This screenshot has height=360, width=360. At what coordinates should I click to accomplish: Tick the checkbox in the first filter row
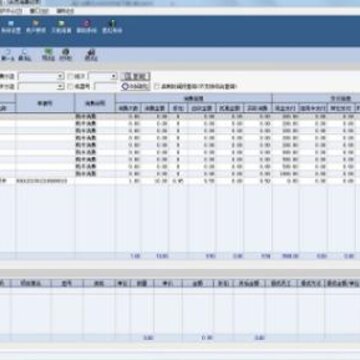70,77
